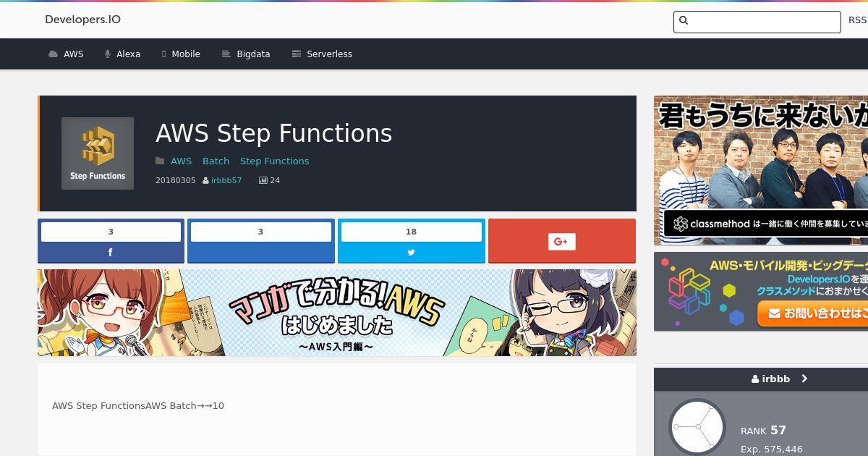Click the round author avatar image

[x=697, y=427]
